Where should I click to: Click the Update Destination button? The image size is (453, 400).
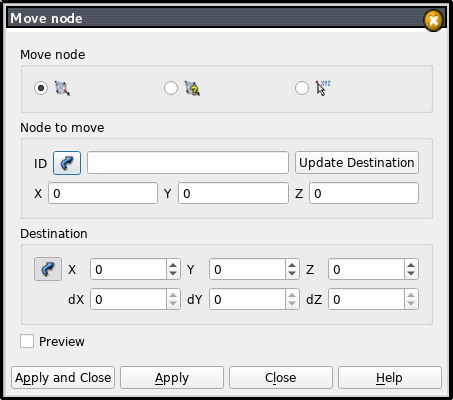pos(357,163)
